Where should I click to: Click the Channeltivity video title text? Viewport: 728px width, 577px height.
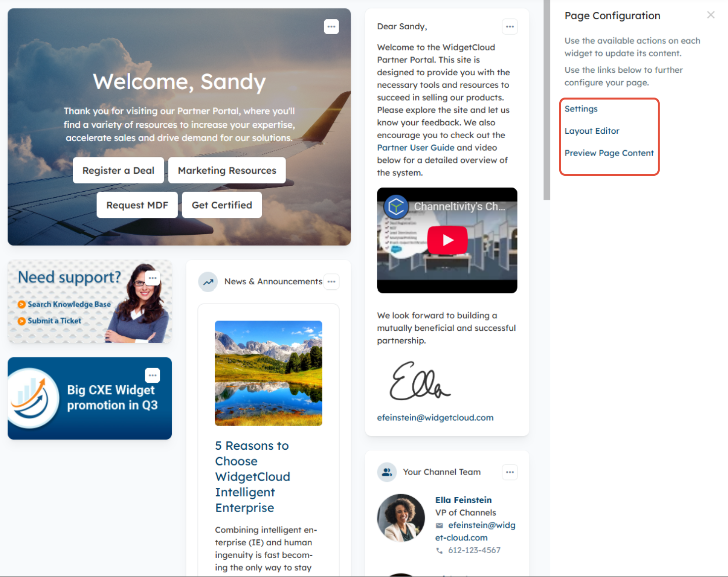click(459, 207)
